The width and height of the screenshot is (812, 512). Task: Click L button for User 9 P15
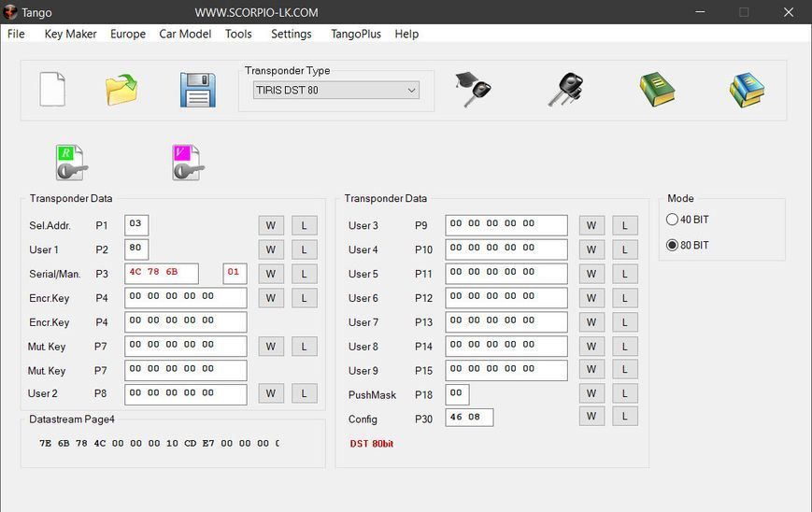624,370
